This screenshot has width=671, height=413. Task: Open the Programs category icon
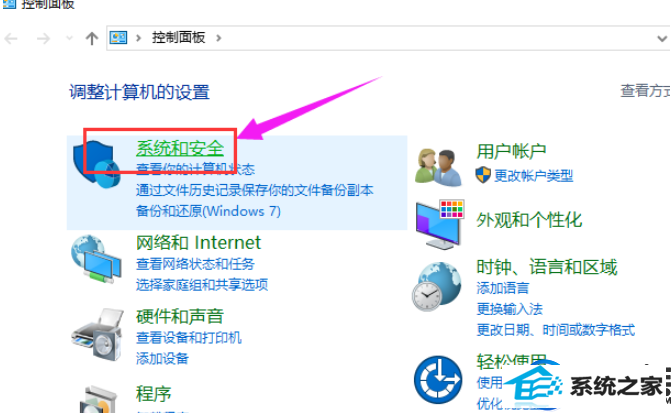point(99,399)
